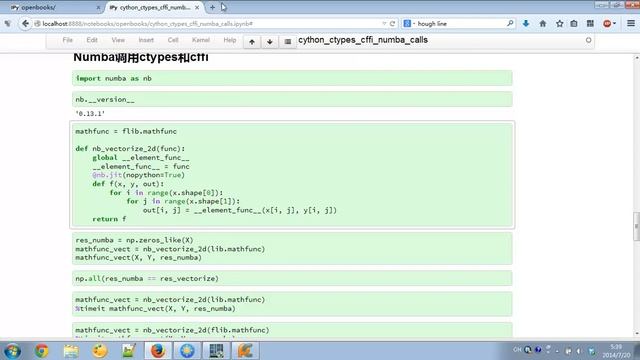
Task: Click the toolbar toggle icon beside the arrows
Action: pos(287,42)
